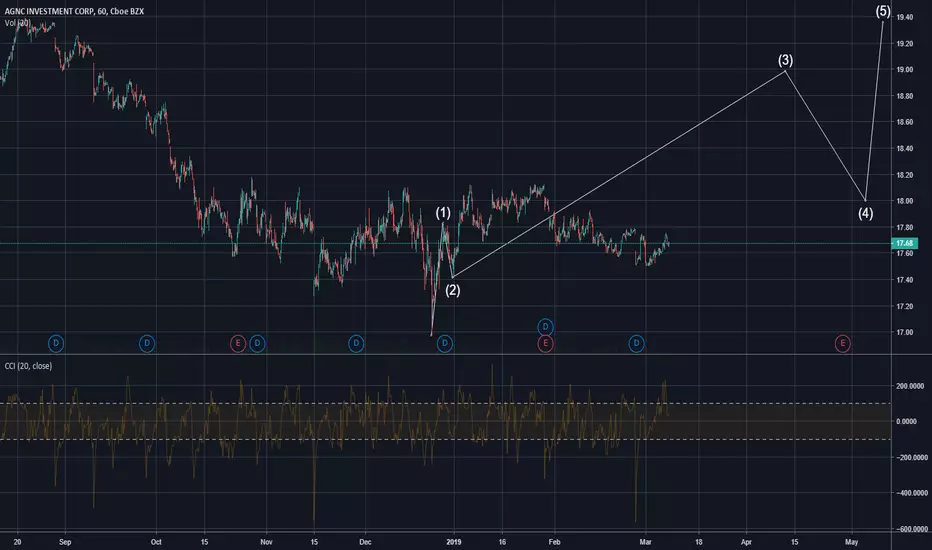Select the (3) wave label
Viewport: 932px width, 550px height.
(785, 60)
